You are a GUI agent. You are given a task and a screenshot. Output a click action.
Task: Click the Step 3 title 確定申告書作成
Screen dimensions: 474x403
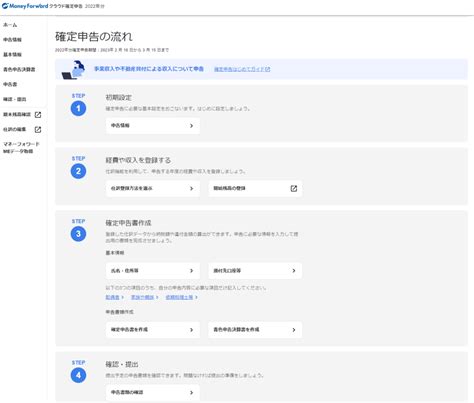128,223
